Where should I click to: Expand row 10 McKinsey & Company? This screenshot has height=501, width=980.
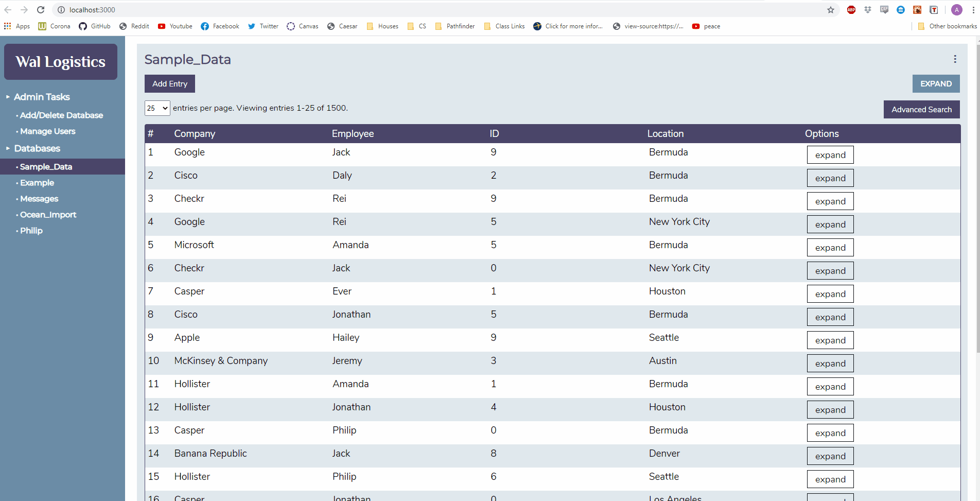tap(830, 364)
